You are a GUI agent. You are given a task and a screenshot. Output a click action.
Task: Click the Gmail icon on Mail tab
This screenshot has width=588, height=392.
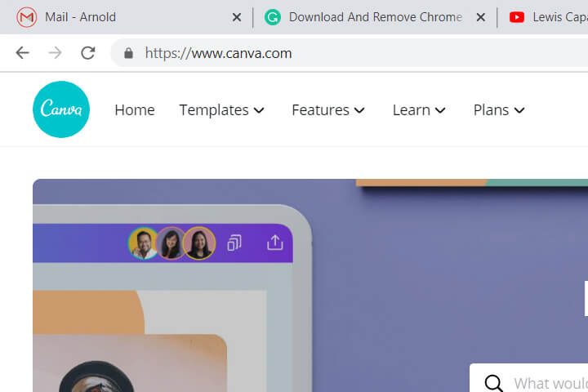point(27,17)
